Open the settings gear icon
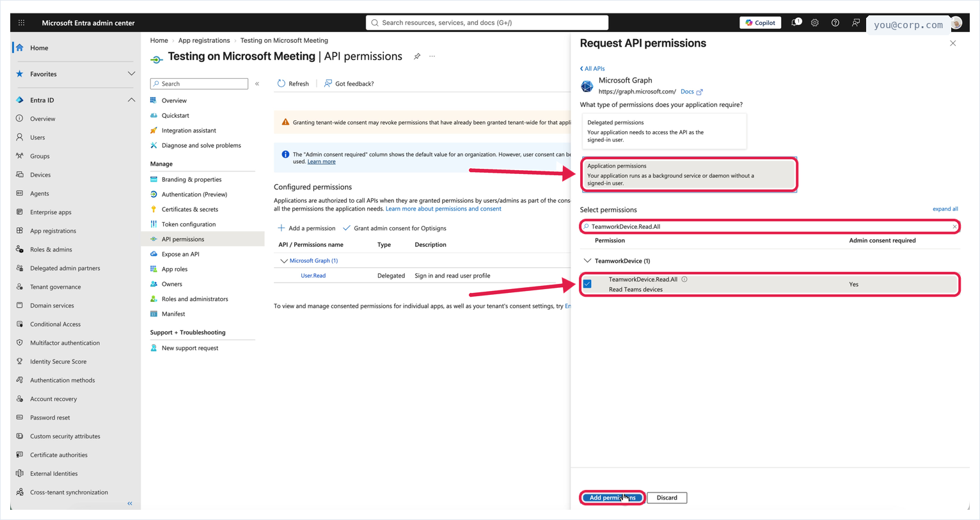Screen dimensions: 980x520 (x=815, y=22)
